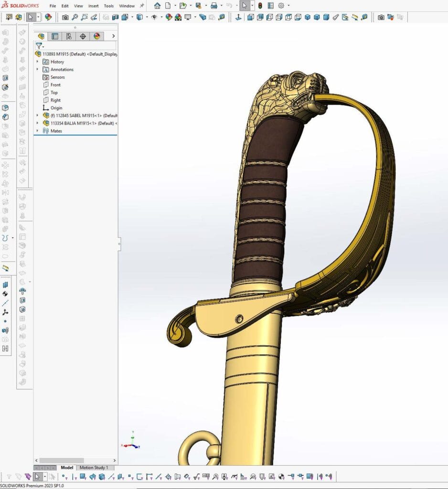Expand the Mates folder

37,131
